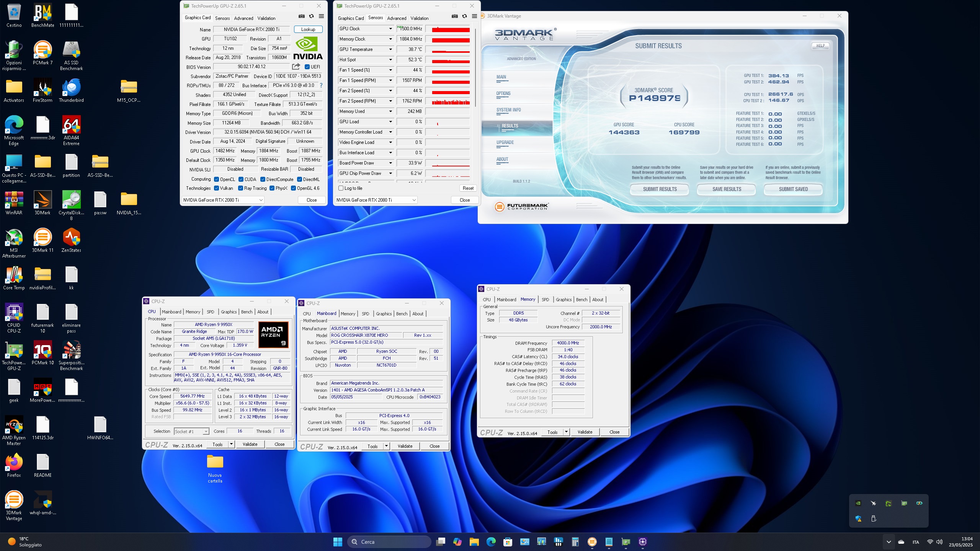The height and width of the screenshot is (551, 980).
Task: Click the refresh icon in left GPU-Z window
Action: click(x=312, y=16)
